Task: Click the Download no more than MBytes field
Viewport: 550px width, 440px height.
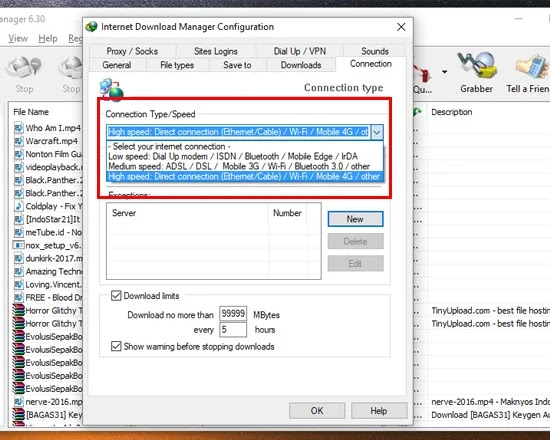Action: pos(233,314)
